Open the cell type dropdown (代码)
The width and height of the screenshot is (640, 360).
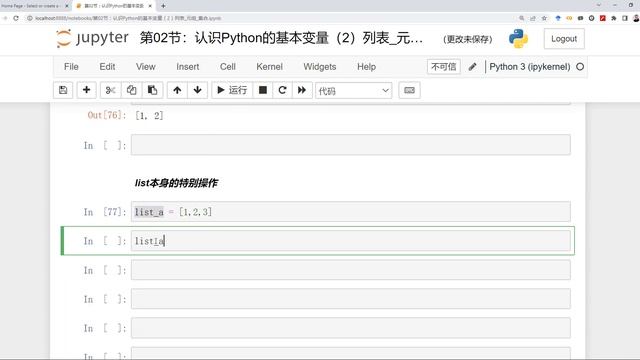[353, 91]
